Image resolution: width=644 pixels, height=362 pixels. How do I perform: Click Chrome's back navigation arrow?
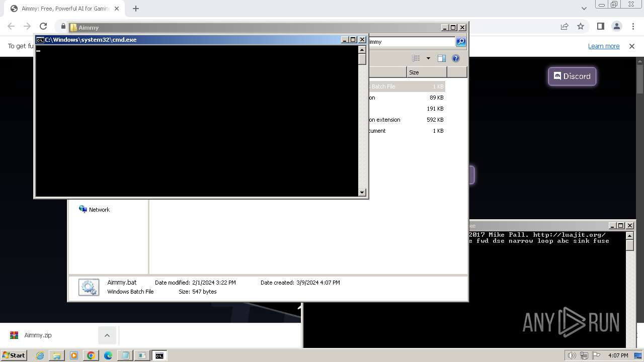pyautogui.click(x=11, y=26)
